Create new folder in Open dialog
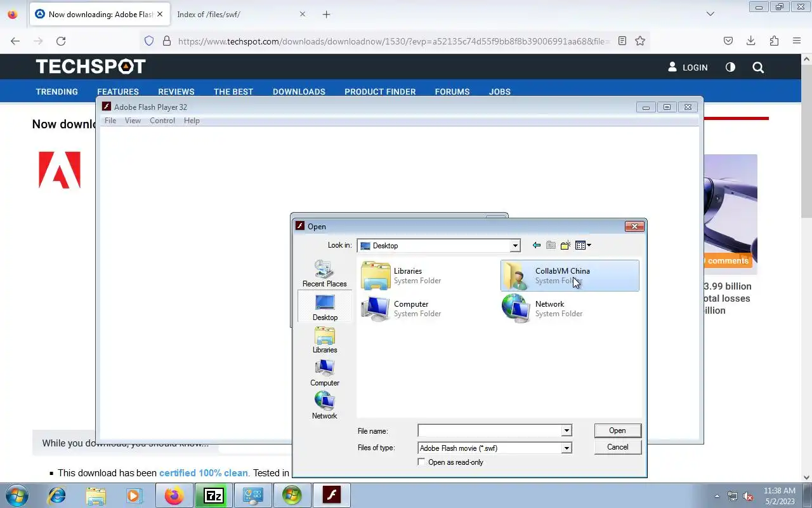Viewport: 812px width, 508px height. click(565, 245)
